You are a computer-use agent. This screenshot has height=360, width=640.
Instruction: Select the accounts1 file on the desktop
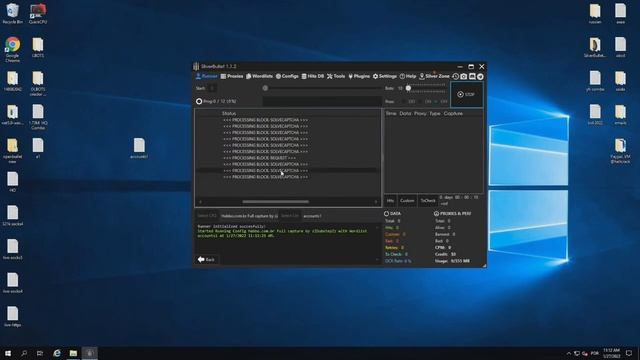(139, 149)
